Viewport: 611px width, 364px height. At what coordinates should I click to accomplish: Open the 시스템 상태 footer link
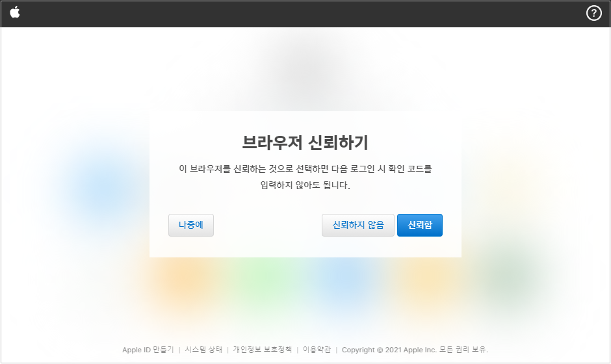tap(203, 350)
